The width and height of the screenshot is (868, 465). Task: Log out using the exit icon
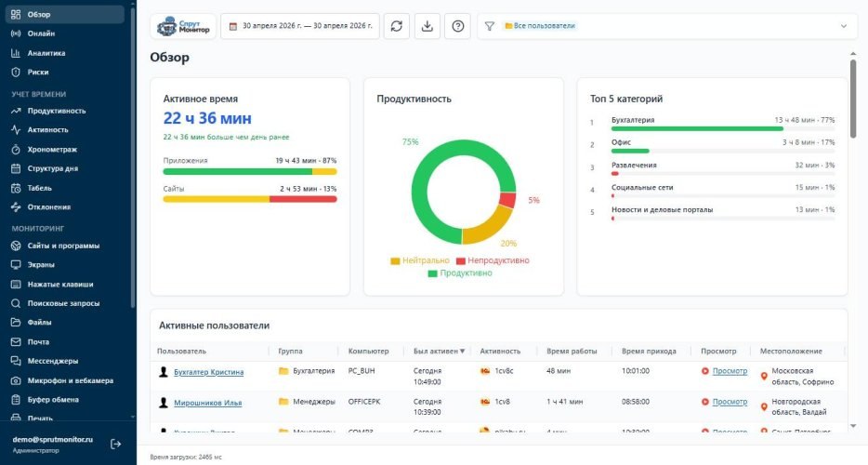click(115, 444)
